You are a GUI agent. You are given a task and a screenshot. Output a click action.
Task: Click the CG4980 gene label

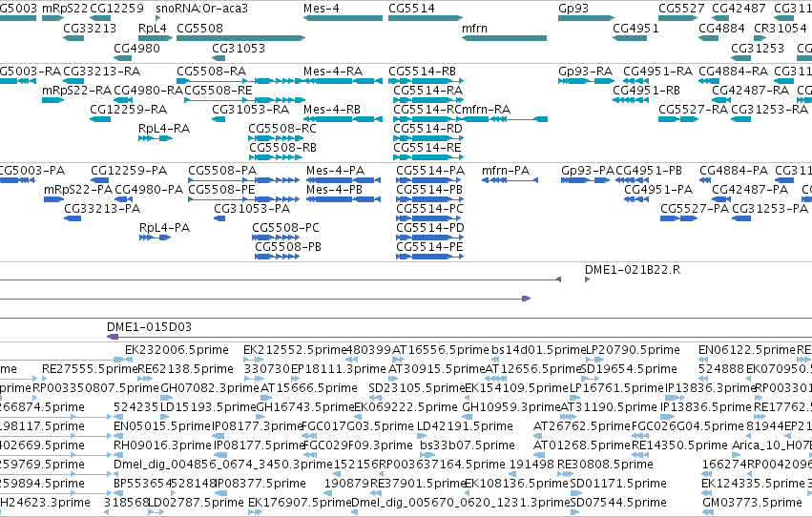(136, 49)
